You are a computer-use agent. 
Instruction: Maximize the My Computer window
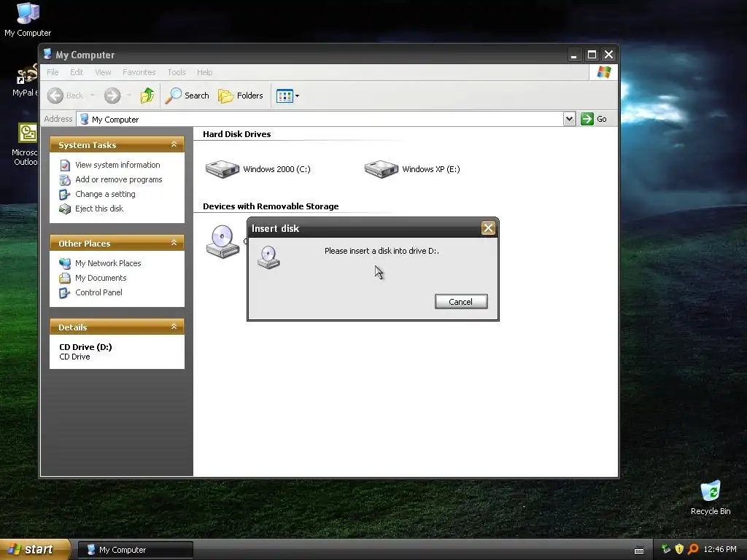(592, 55)
